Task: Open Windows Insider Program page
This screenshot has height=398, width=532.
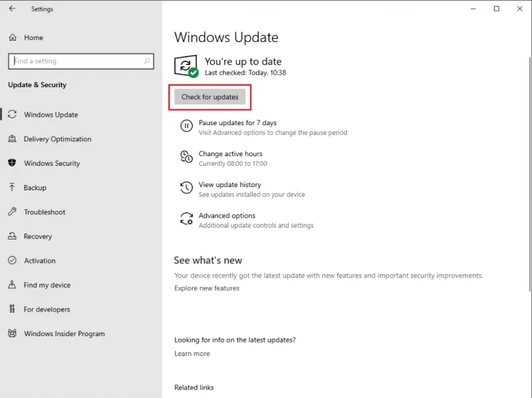Action: pyautogui.click(x=64, y=333)
